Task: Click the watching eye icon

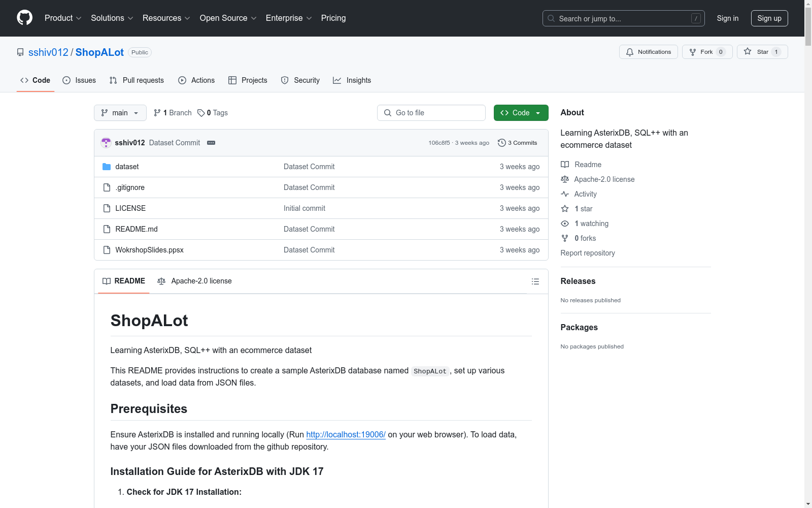Action: point(565,224)
